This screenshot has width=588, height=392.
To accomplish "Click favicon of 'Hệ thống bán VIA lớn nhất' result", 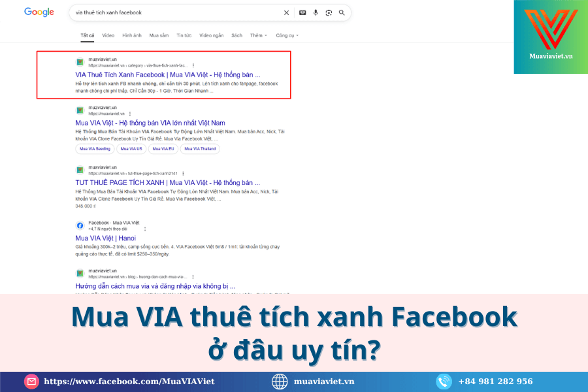I will [x=80, y=110].
